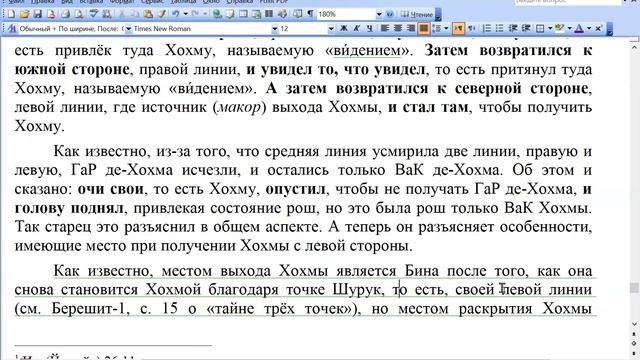The height and width of the screenshot is (360, 640).
Task: Apply superscript formatting
Action: click(x=598, y=28)
